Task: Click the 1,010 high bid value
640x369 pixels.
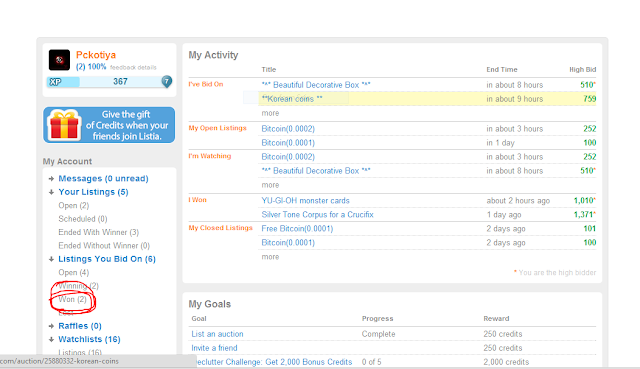Action: tap(584, 200)
